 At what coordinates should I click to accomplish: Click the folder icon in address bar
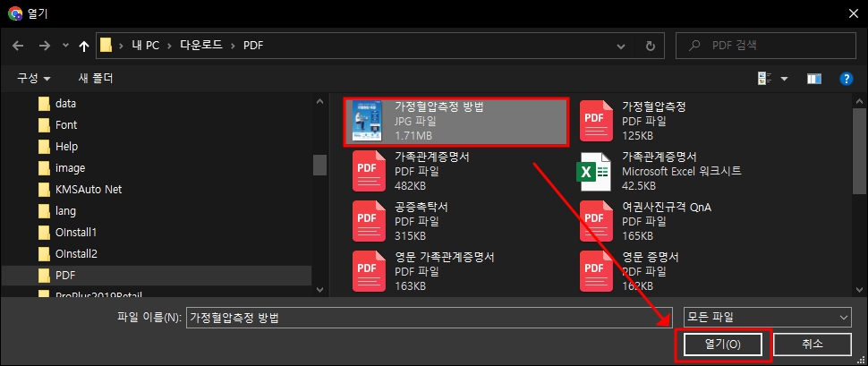coord(106,46)
